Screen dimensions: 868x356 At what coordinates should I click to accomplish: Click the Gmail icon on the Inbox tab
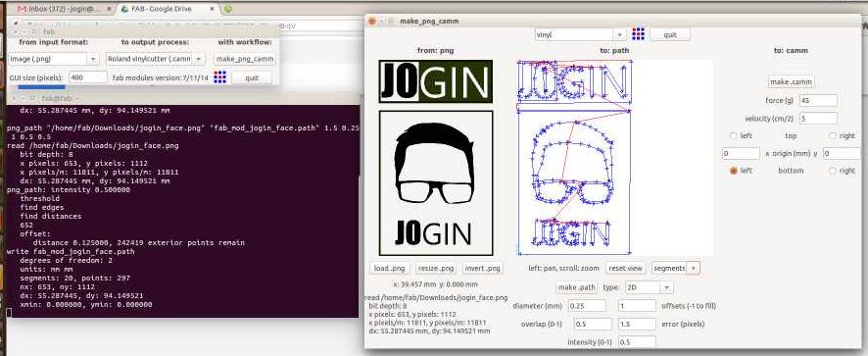(22, 9)
